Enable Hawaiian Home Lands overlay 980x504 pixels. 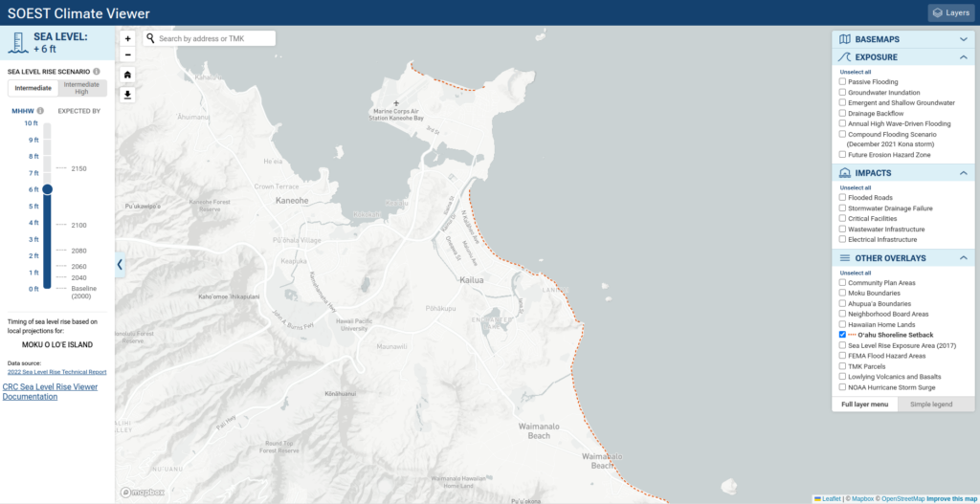842,325
